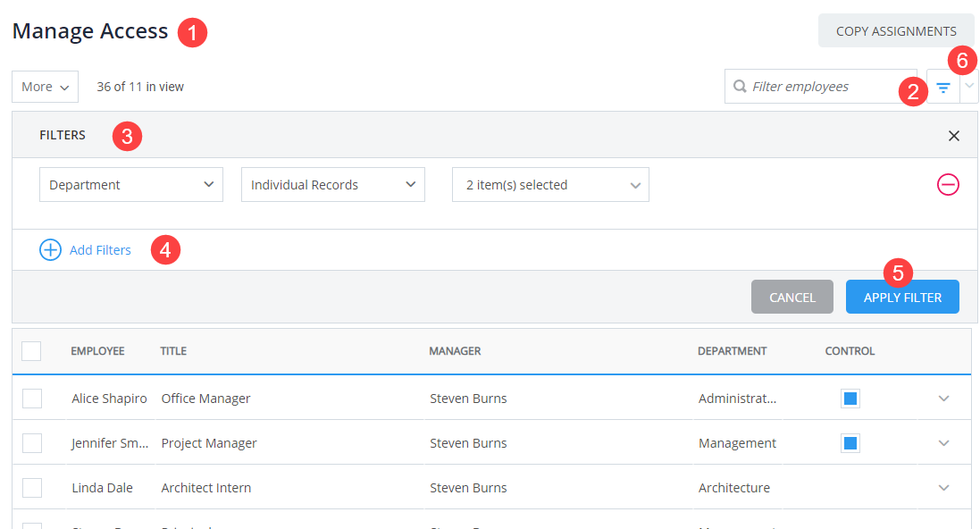Open the Department filter dropdown
The width and height of the screenshot is (980, 529).
point(130,184)
